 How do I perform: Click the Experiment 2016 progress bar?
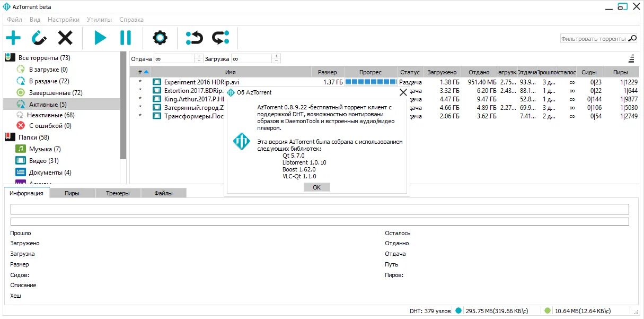pyautogui.click(x=370, y=82)
